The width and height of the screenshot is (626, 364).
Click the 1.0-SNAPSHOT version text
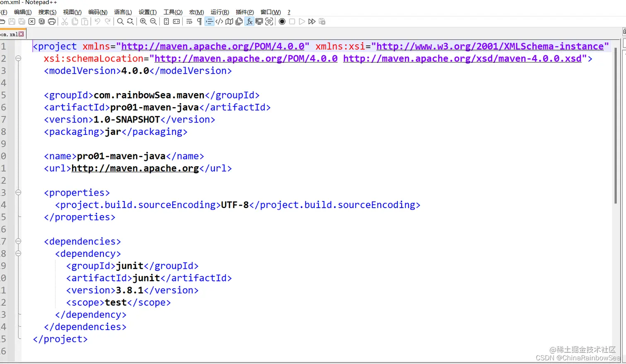[x=127, y=120]
